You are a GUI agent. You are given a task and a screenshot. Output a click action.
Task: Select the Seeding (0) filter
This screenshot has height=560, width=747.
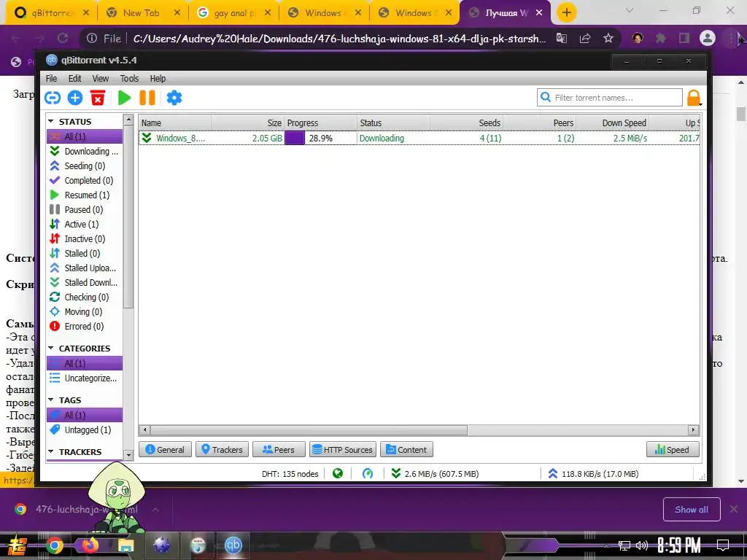point(85,166)
